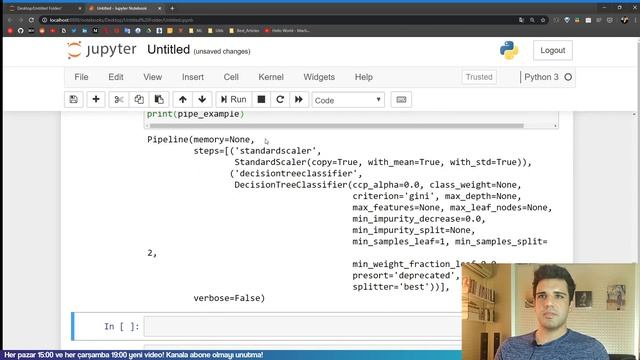The image size is (640, 360).
Task: Click the Pipeline(memory=None, output line
Action: tap(200, 140)
